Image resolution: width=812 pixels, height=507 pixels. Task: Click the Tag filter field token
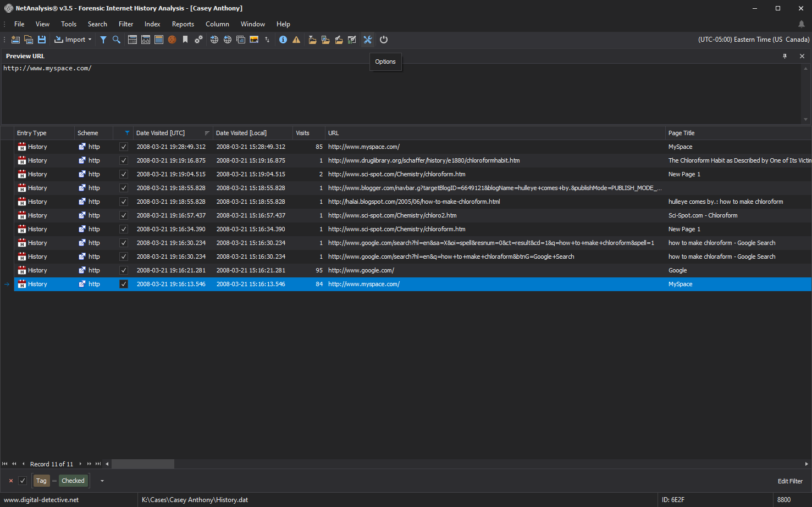[x=41, y=481]
